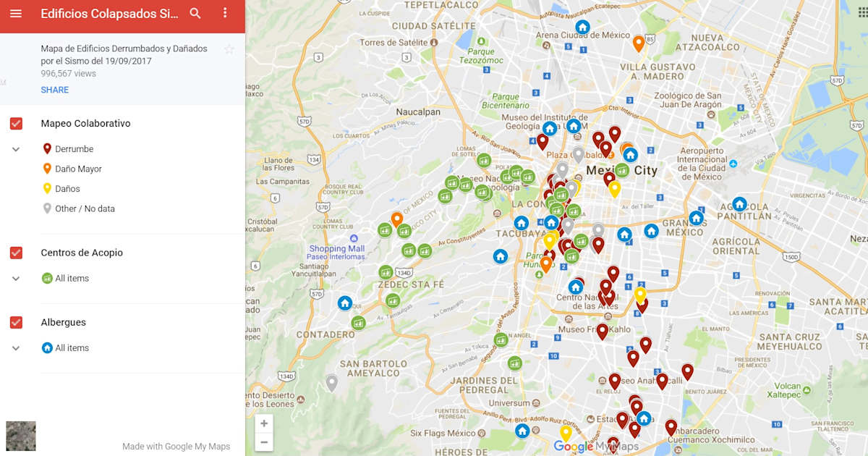Click the Google My Maps logo
The image size is (868, 456).
(x=596, y=447)
